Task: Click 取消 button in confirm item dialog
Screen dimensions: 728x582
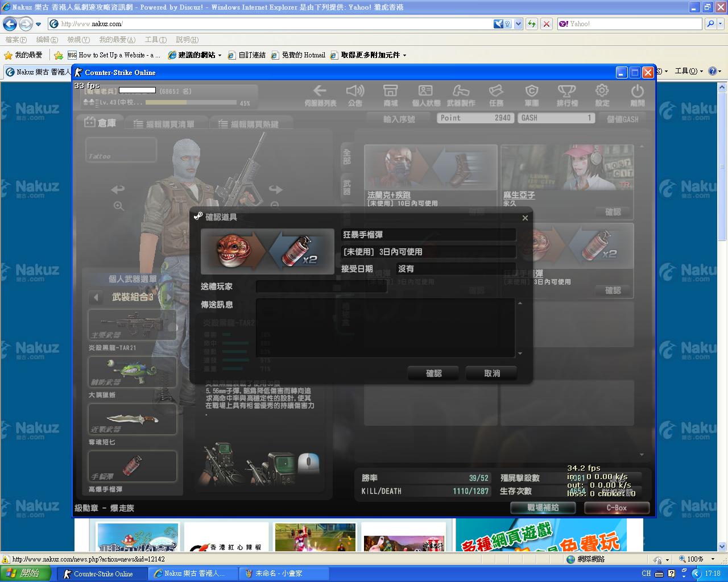Action: click(492, 373)
